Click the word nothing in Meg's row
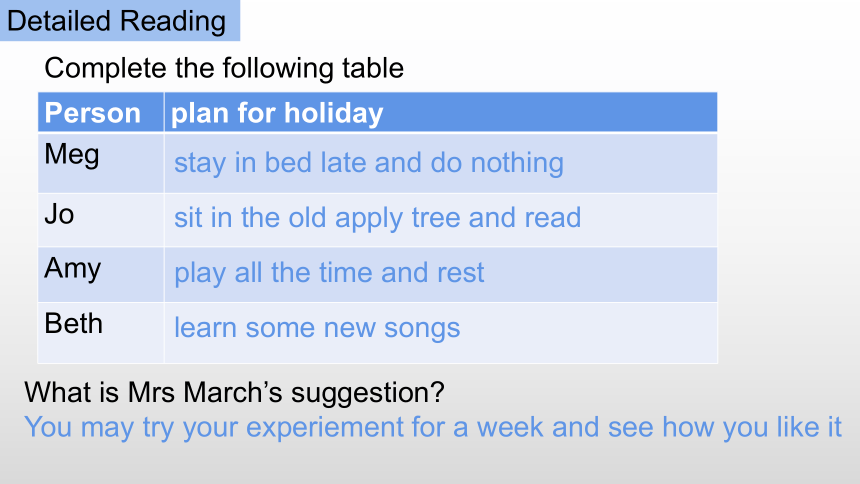The image size is (860, 484). coord(517,164)
